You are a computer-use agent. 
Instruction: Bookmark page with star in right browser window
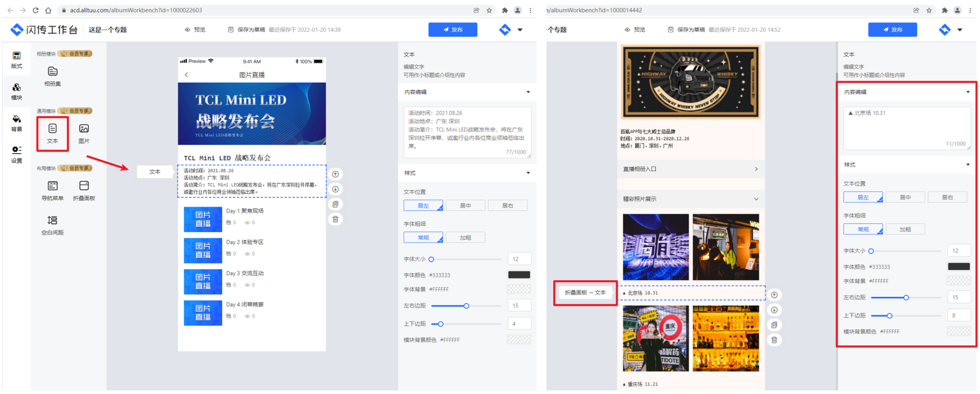click(x=929, y=10)
